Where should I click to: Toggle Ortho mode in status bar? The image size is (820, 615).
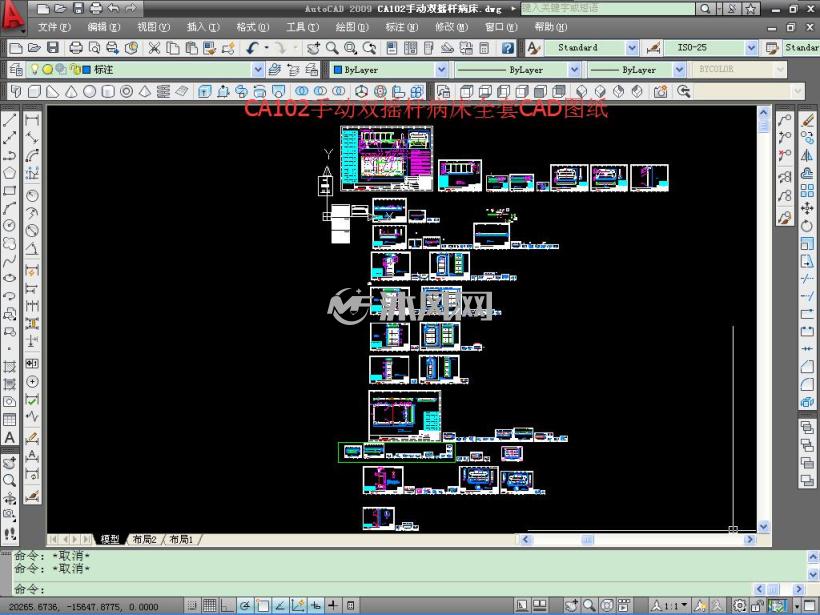[226, 606]
